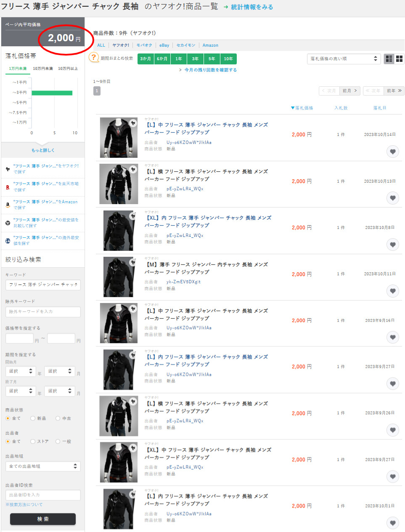The width and height of the screenshot is (405, 532).
Task: Select 中古 item condition radio button
Action: pos(58,418)
